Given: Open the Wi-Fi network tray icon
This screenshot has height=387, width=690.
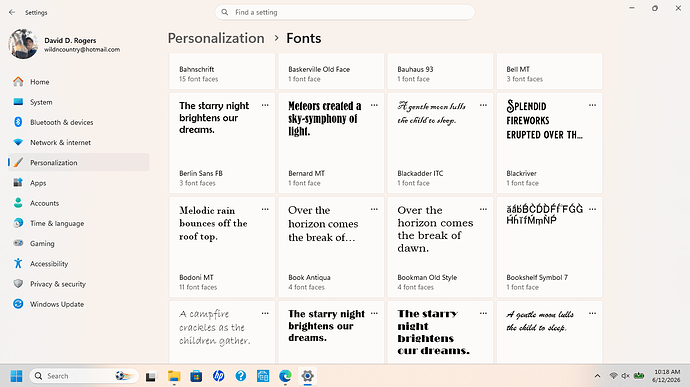Looking at the screenshot, I should [613, 376].
